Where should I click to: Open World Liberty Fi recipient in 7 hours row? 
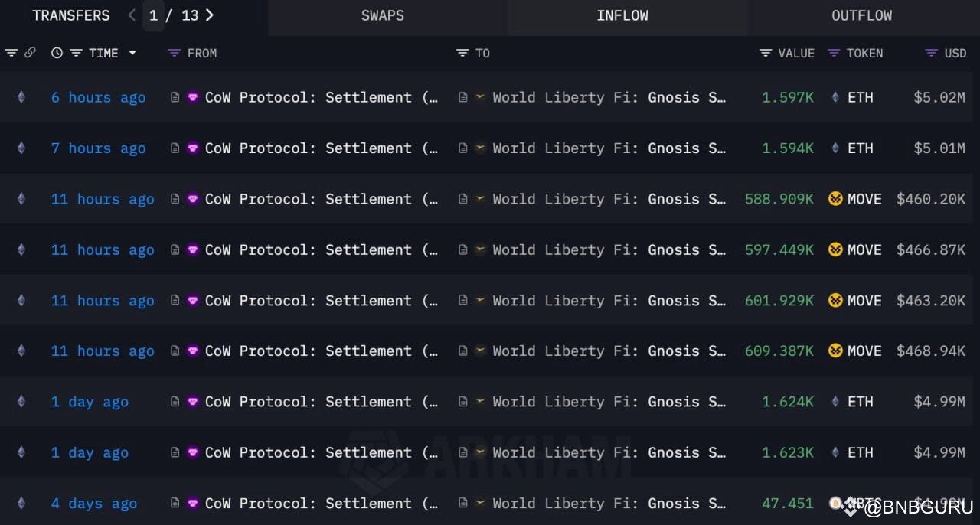[609, 148]
